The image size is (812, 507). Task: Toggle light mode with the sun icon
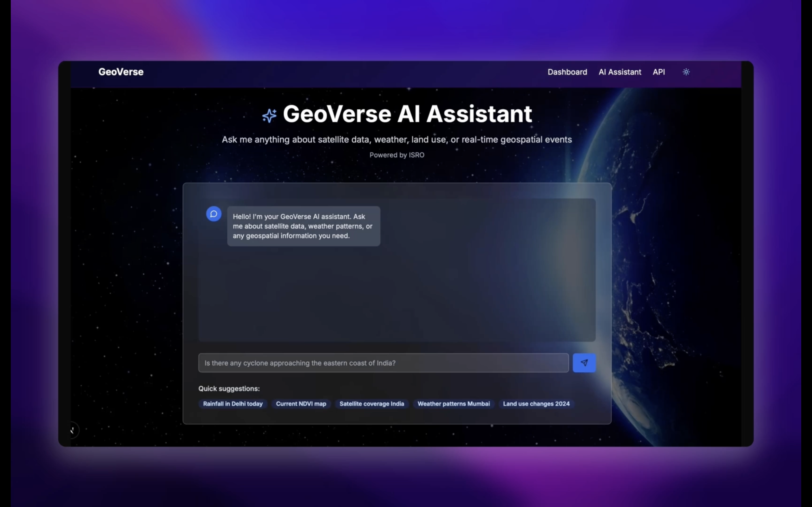[686, 72]
